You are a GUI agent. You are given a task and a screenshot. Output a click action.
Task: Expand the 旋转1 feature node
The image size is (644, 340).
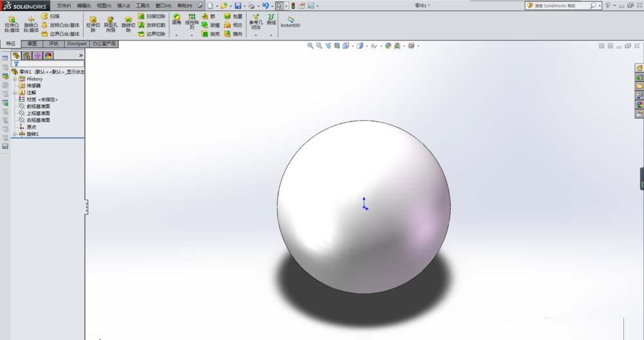(x=15, y=135)
